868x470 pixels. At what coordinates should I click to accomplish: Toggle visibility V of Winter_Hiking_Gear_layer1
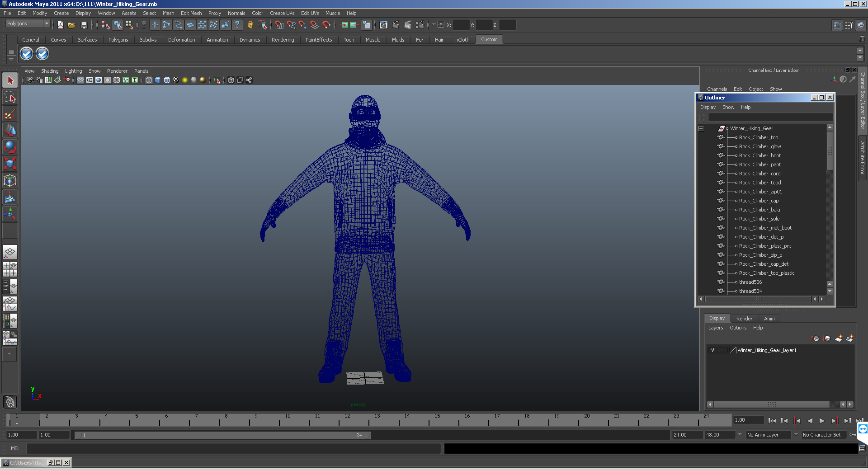pos(713,350)
